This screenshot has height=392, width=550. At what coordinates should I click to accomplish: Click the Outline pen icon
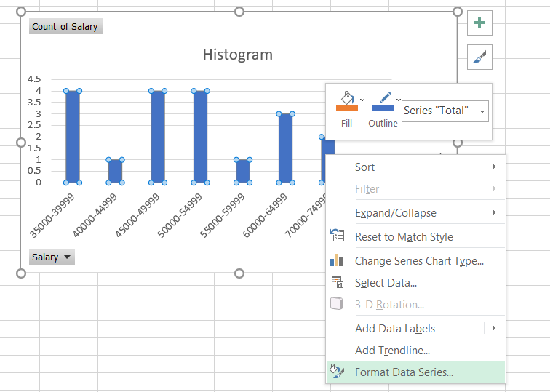pos(383,100)
